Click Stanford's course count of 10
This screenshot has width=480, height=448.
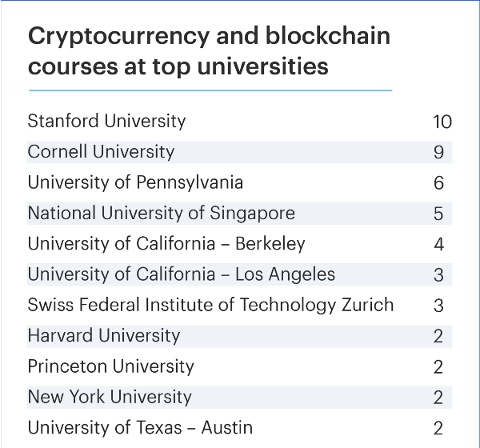click(442, 122)
